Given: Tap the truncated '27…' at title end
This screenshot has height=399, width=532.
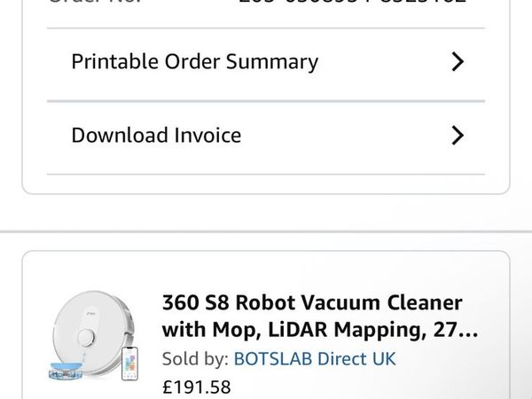Looking at the screenshot, I should tap(458, 331).
